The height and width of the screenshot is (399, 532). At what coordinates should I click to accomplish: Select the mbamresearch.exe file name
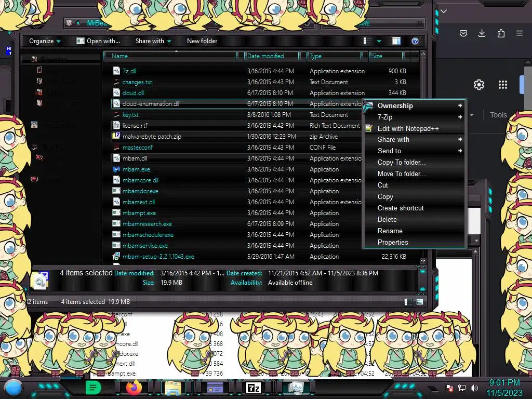[147, 224]
